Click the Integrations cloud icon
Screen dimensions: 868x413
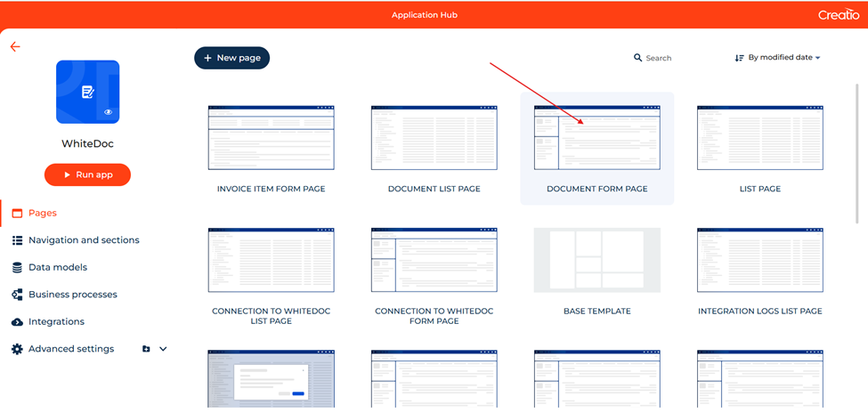(x=17, y=321)
